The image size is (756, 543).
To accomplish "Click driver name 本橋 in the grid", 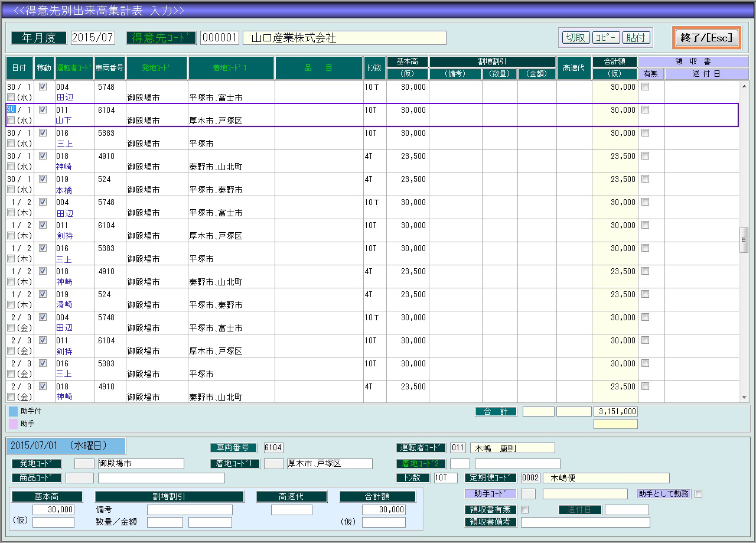I will (64, 190).
